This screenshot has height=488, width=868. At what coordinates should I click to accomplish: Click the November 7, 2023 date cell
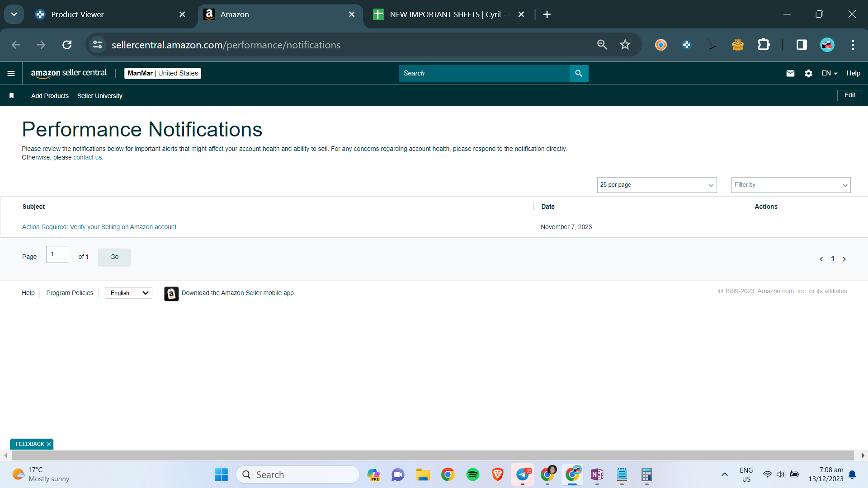point(566,227)
